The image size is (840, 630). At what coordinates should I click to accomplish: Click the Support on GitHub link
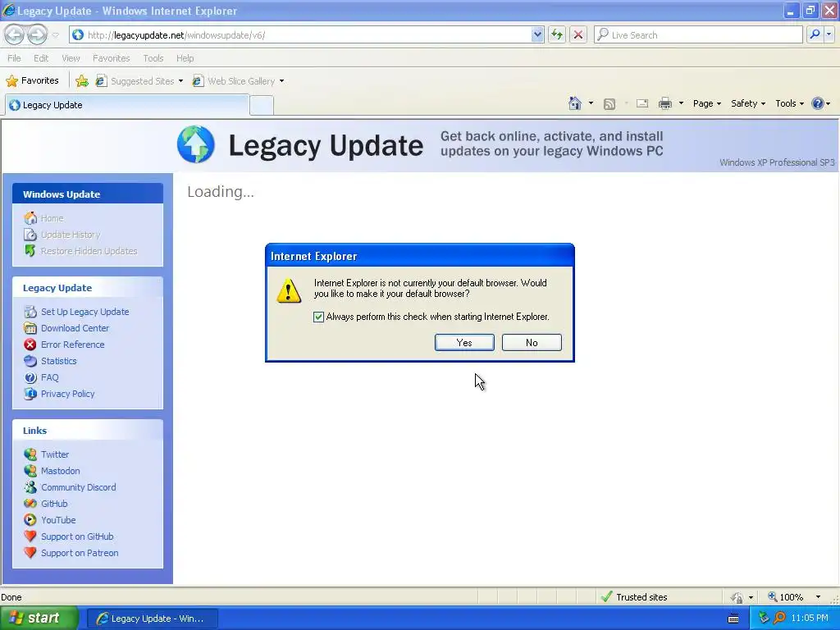77,536
